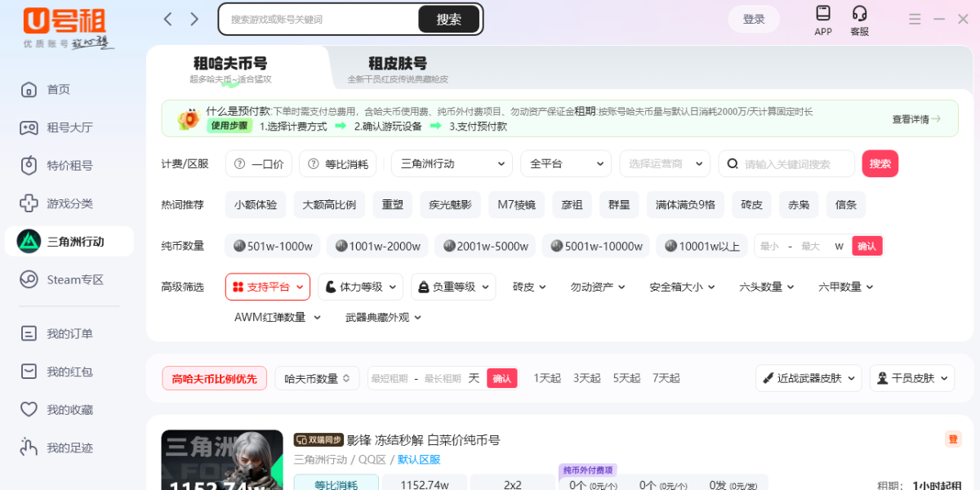Choose coin range 501w-1000w
The width and height of the screenshot is (980, 490).
pyautogui.click(x=273, y=246)
